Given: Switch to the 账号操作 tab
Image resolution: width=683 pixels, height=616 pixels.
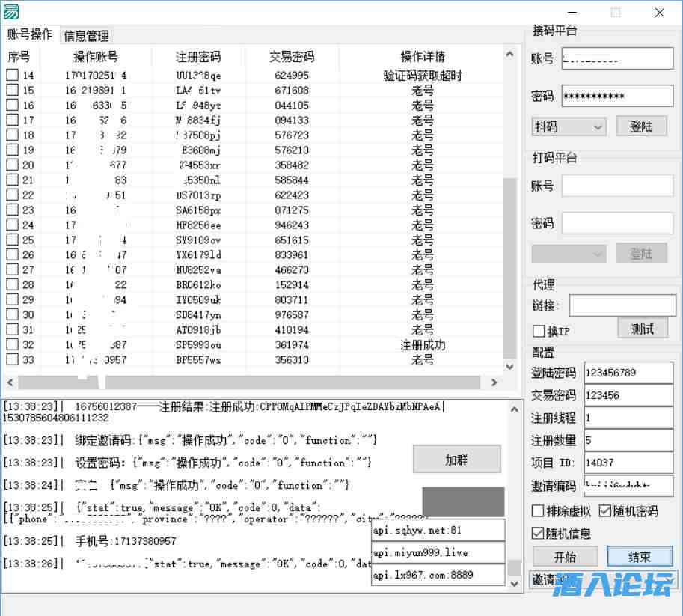Looking at the screenshot, I should point(30,34).
